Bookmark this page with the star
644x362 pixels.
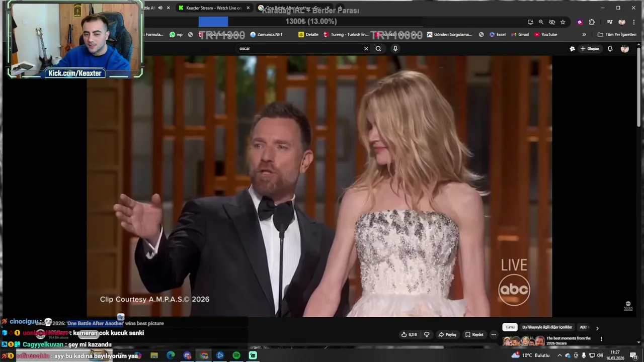tap(563, 22)
